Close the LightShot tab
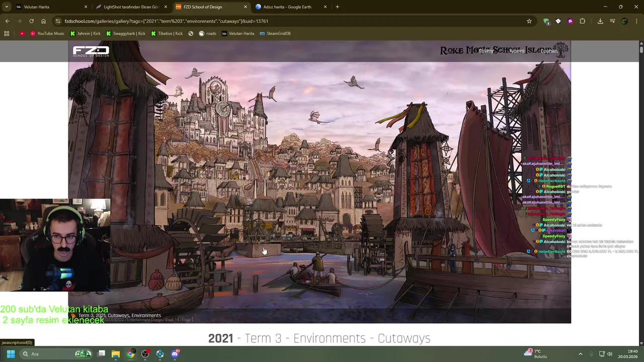This screenshot has height=362, width=644. click(166, 7)
